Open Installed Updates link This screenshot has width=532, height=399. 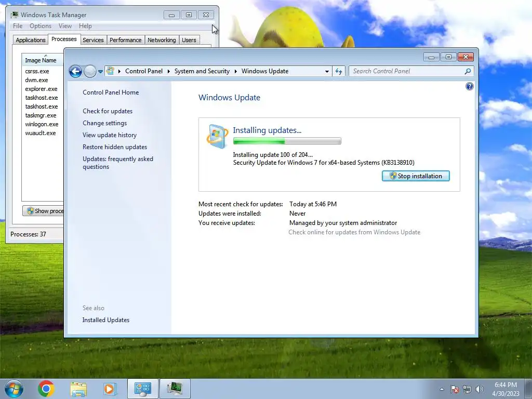106,320
